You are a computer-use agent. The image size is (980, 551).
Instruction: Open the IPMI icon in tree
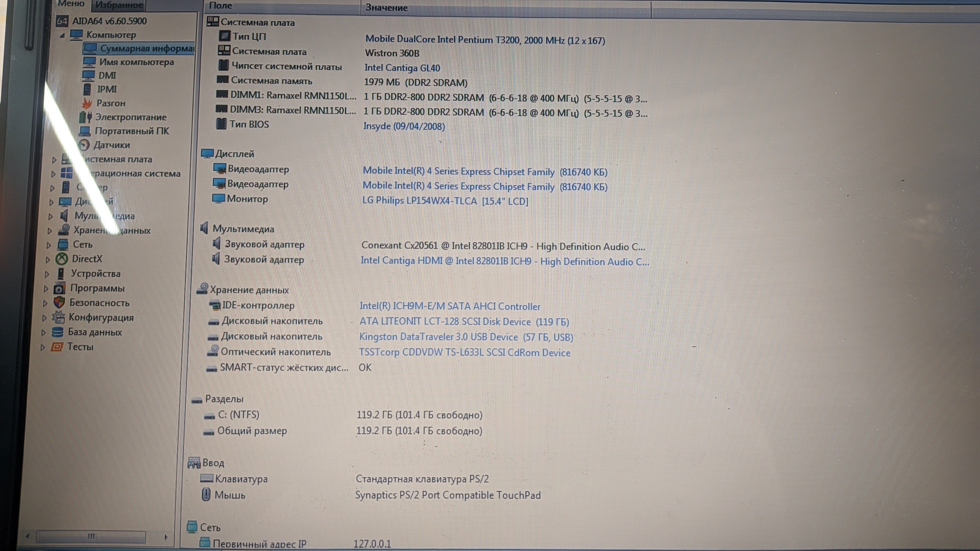point(87,89)
